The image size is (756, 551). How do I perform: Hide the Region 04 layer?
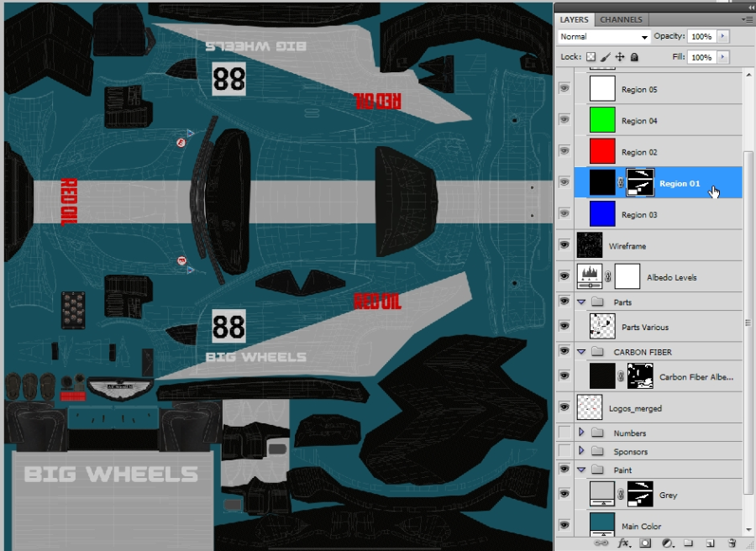pos(564,119)
